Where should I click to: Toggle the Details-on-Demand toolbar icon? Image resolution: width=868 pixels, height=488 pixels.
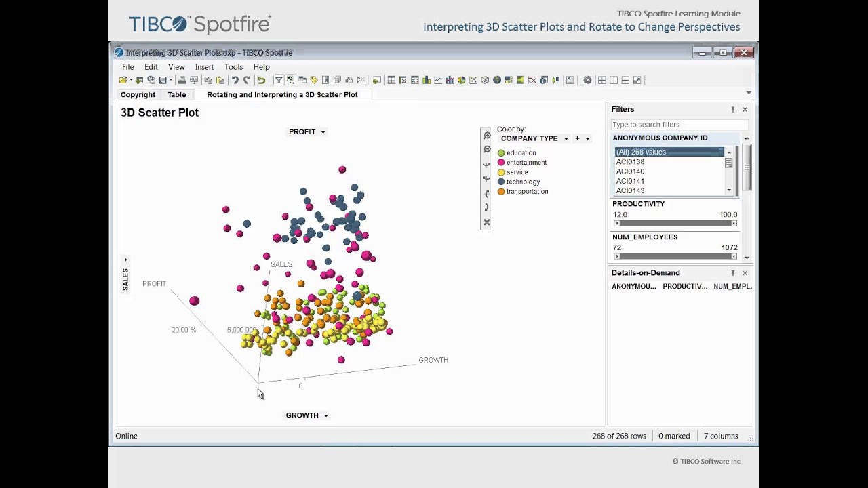coord(290,80)
